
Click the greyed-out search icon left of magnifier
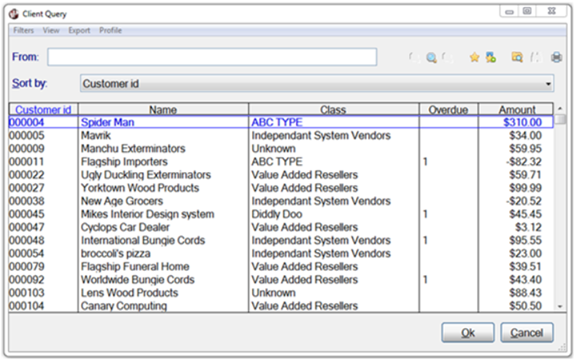coord(414,57)
